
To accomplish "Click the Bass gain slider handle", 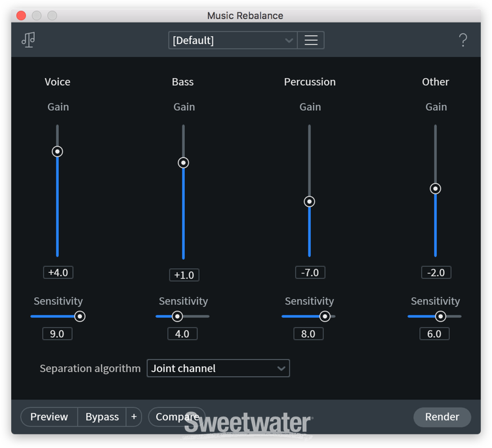I will click(x=184, y=163).
